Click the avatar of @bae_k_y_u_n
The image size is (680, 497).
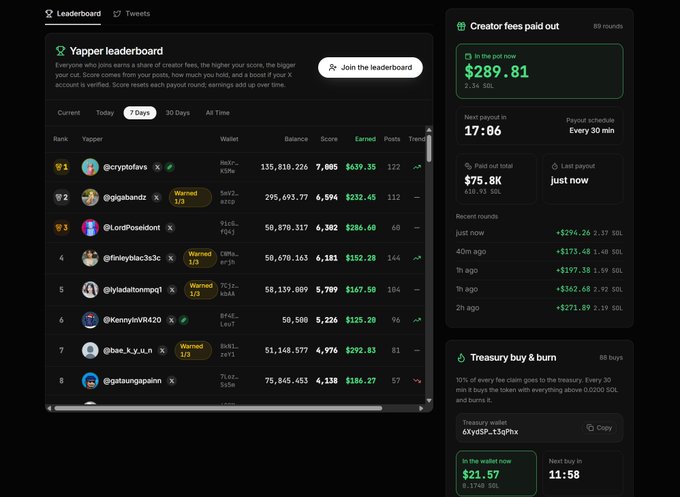pos(90,350)
